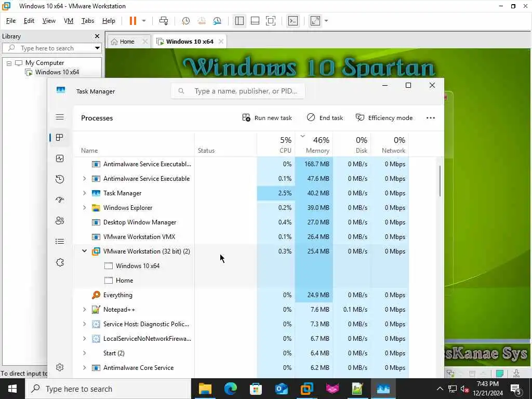532x399 pixels.
Task: Enter VMware full screen mode icon
Action: coord(270,21)
